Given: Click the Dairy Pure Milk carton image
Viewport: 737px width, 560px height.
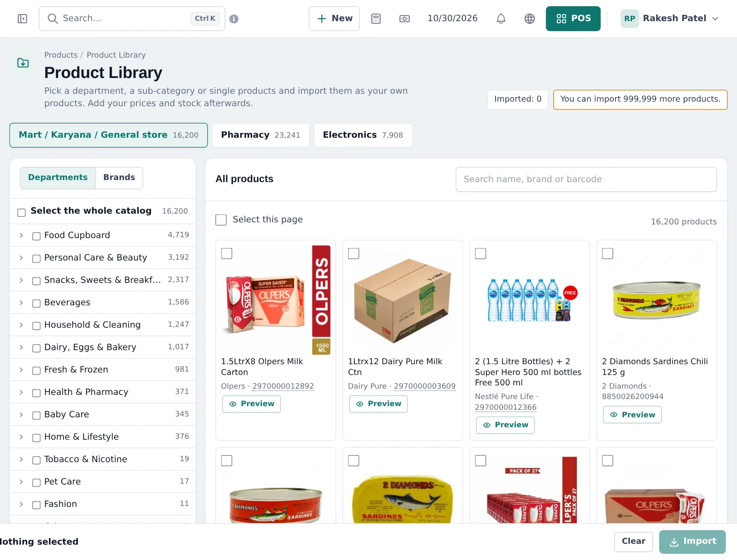Looking at the screenshot, I should point(403,300).
